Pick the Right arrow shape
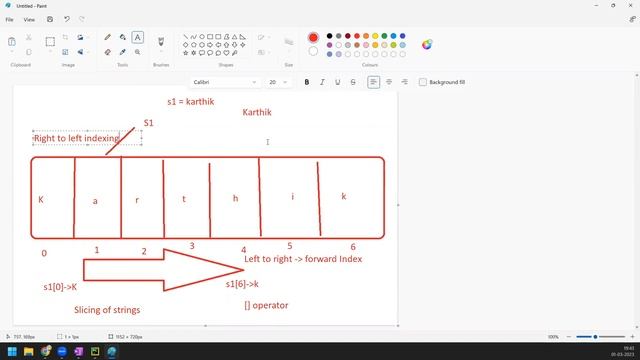This screenshot has height=360, width=640. click(210, 45)
